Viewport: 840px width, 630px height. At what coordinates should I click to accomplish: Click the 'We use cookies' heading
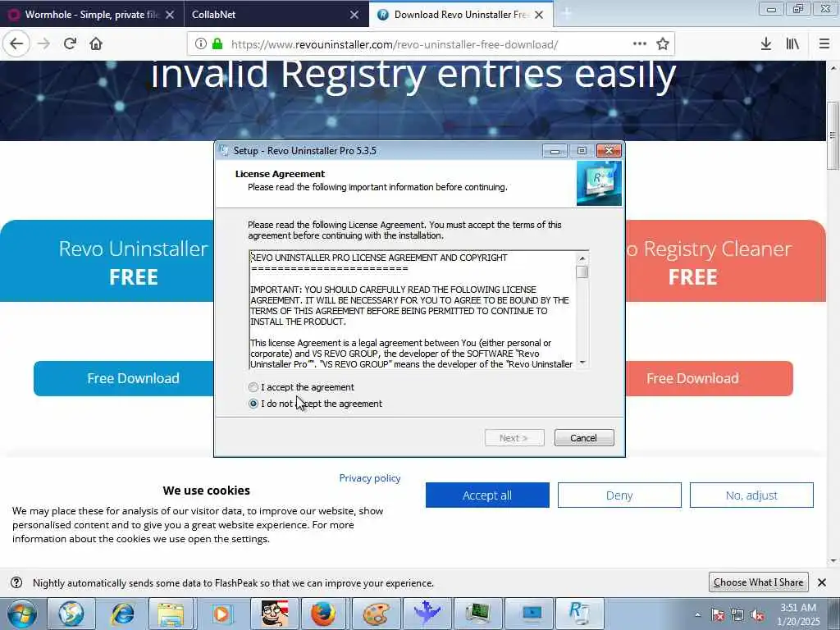point(206,491)
